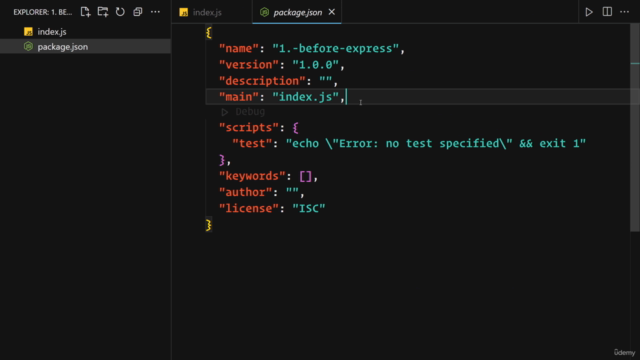Click the "version" key
Screen dimensions: 640x360
[x=249, y=64]
